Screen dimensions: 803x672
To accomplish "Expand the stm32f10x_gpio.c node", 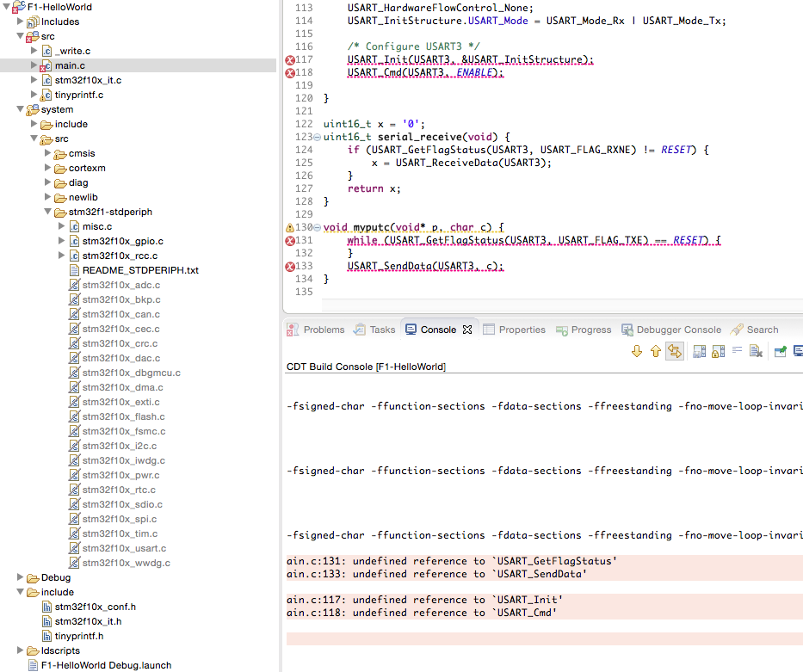I will click(61, 241).
